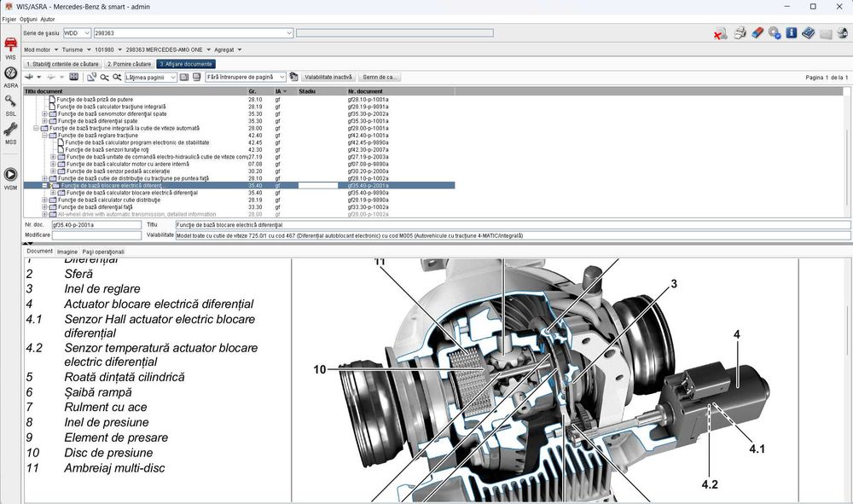
Task: Click document number gf28.10-p-1002a
Action: [x=368, y=178]
